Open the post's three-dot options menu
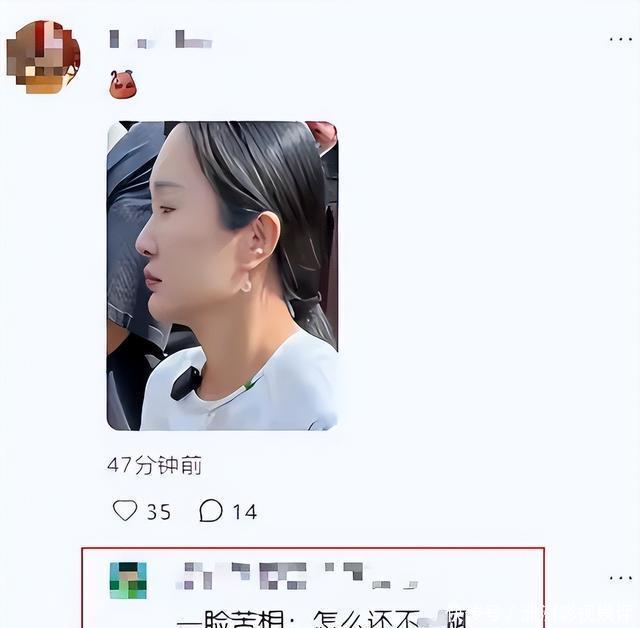 [621, 40]
